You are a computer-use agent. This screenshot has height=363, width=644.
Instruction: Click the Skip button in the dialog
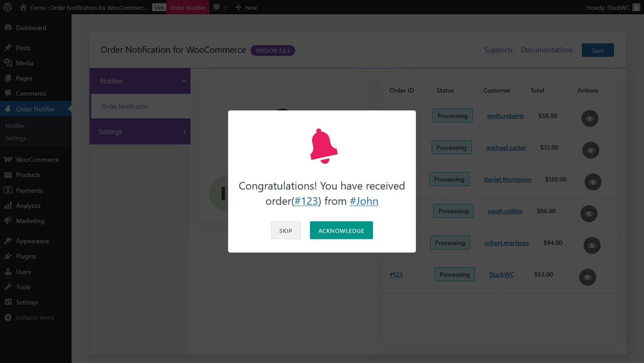[286, 231]
